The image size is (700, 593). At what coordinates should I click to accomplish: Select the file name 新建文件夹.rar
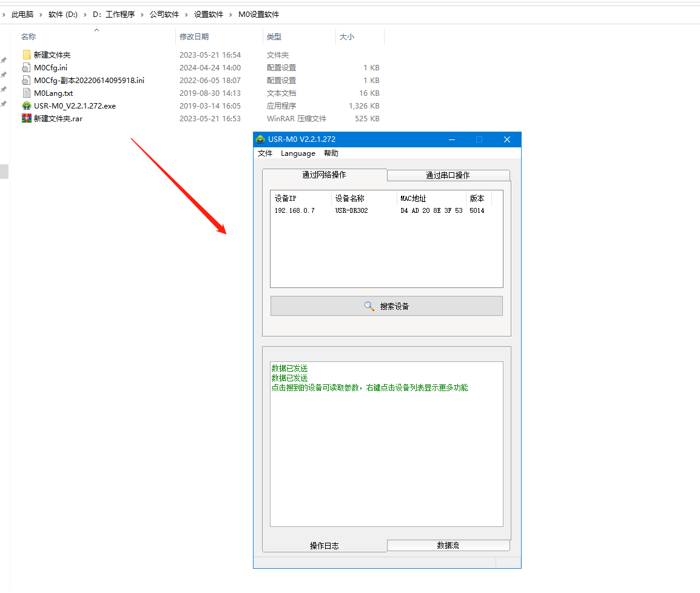tap(58, 118)
